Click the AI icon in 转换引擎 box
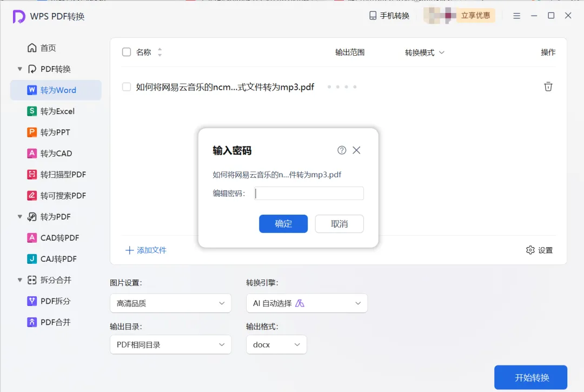 300,303
